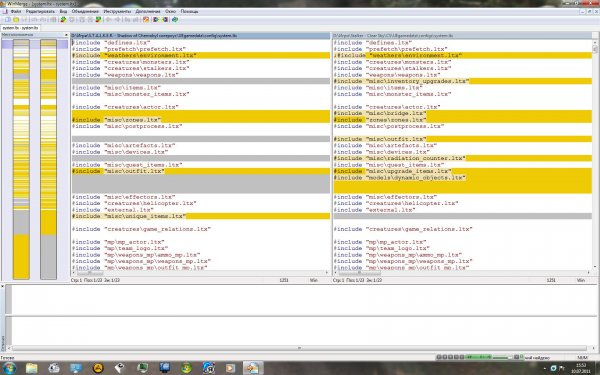600x375 pixels.
Task: Open the orange A app on taskbar
Action: tap(98, 368)
